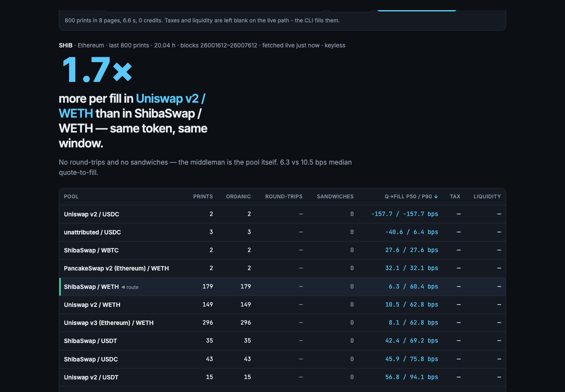Click the 56.8 / 94.1 bps value
This screenshot has height=392, width=565.
tap(412, 377)
